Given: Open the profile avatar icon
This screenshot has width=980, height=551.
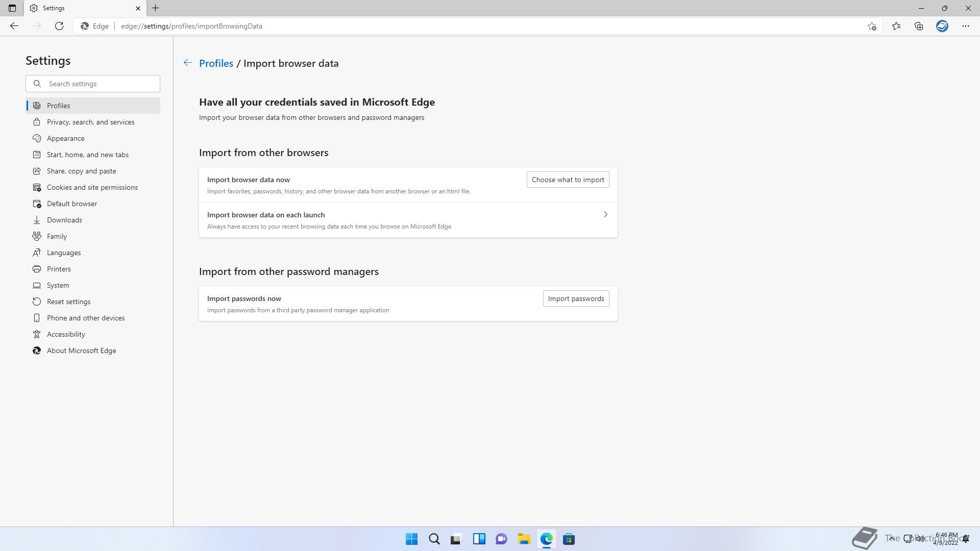Looking at the screenshot, I should click(x=942, y=26).
